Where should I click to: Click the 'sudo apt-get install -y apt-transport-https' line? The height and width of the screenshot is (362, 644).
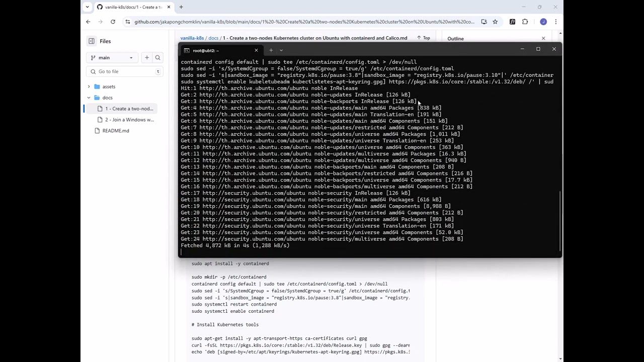[279, 339]
